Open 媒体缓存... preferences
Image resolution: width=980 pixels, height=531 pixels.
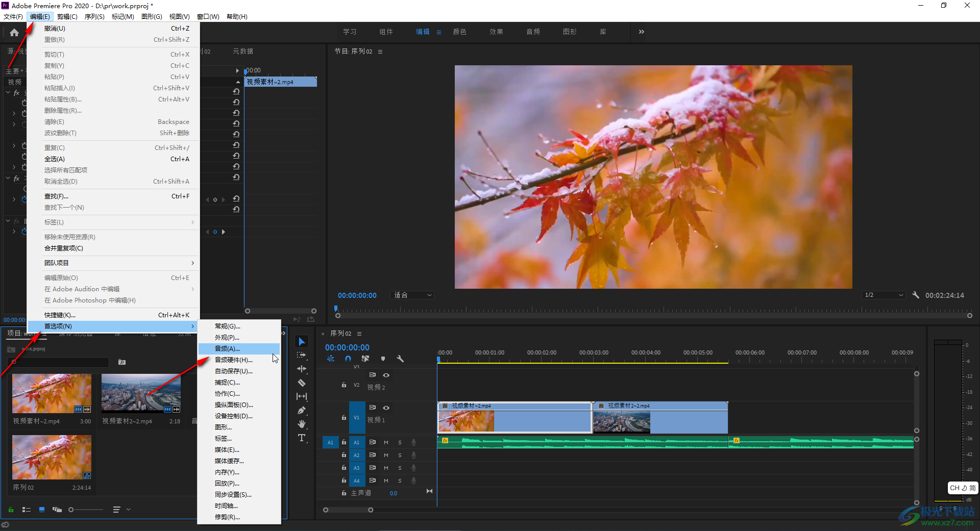239,461
